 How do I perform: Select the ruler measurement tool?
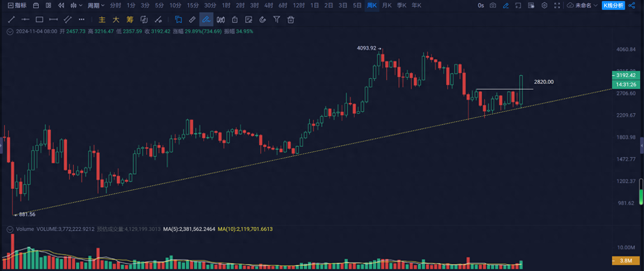coord(192,20)
